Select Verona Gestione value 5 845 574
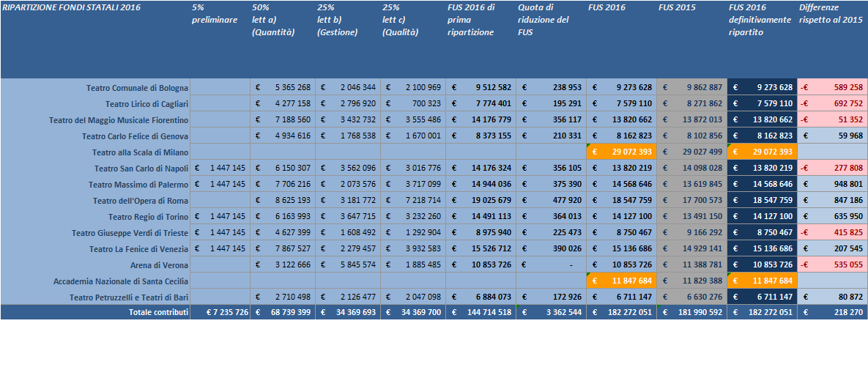The image size is (868, 370). pyautogui.click(x=348, y=264)
